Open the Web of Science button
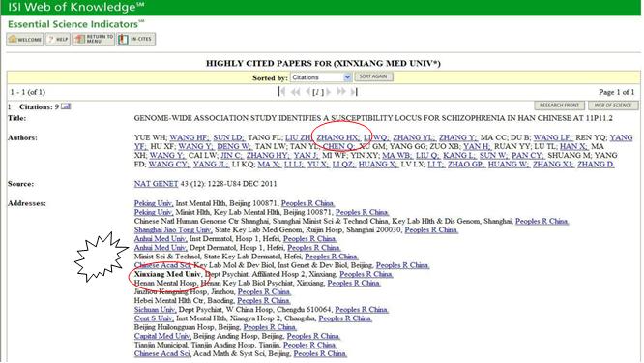Image resolution: width=644 pixels, height=363 pixels. 613,106
